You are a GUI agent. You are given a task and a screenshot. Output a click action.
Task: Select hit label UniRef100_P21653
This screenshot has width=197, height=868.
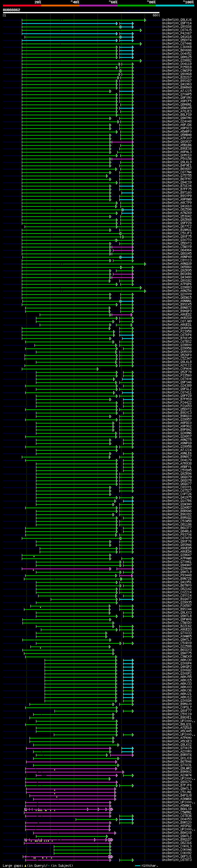tap(177, 406)
